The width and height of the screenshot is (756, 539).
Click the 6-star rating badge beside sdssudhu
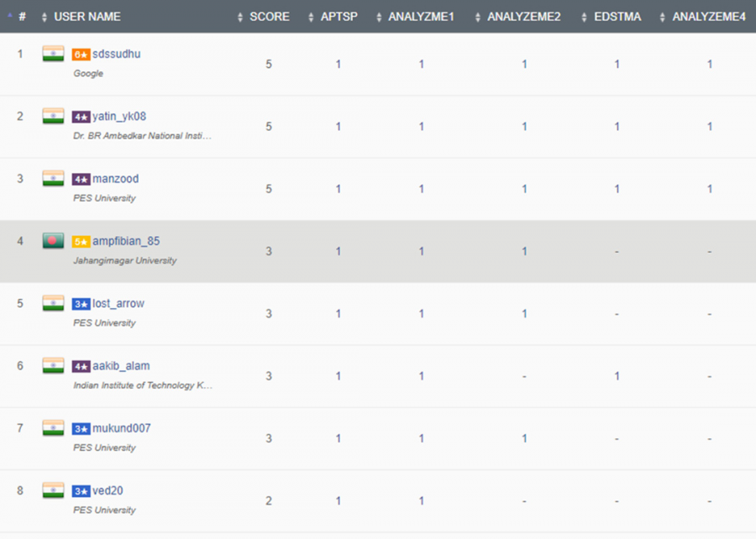tap(81, 55)
